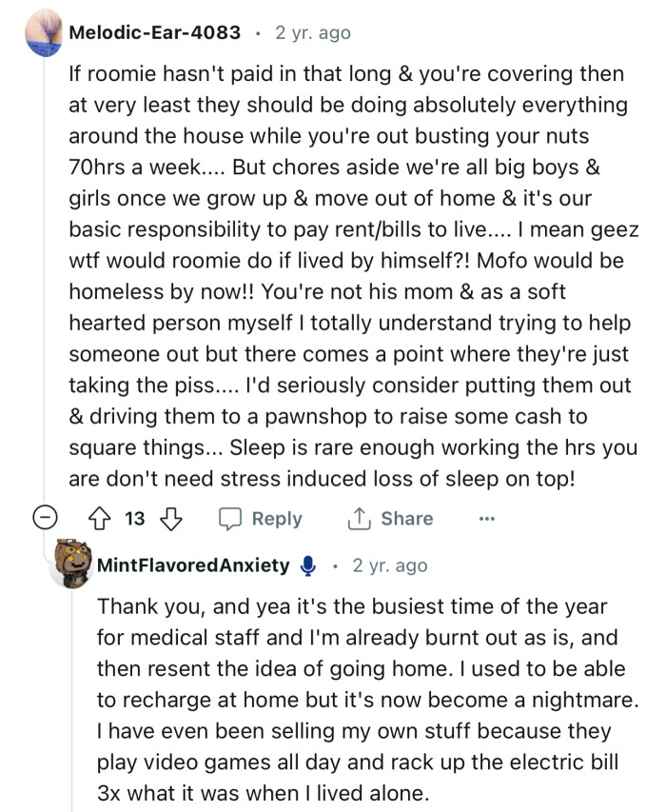The image size is (666, 812).
Task: Open the timestamp on MintFlavoredAnxiety's reply
Action: (390, 565)
